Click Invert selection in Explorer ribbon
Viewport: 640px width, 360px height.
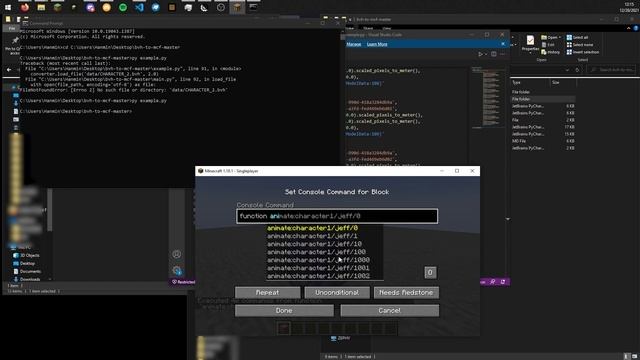(582, 52)
